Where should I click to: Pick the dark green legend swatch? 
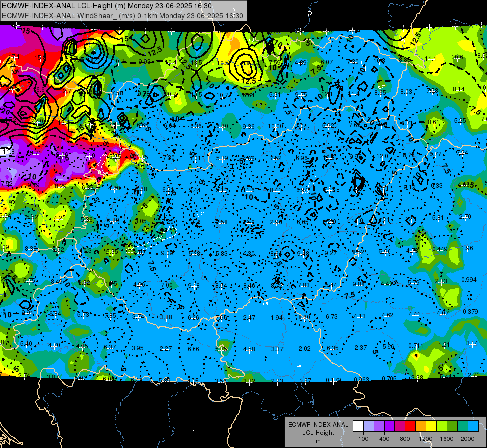point(452,426)
